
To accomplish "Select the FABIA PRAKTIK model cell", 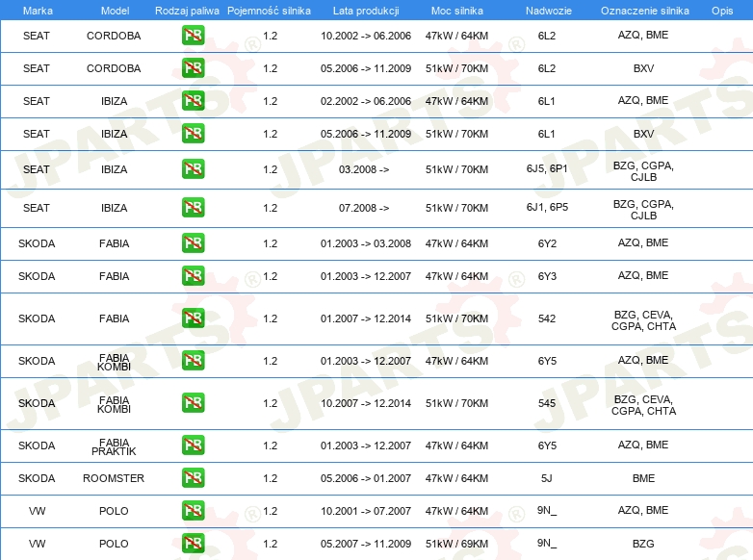I will pos(114,446).
